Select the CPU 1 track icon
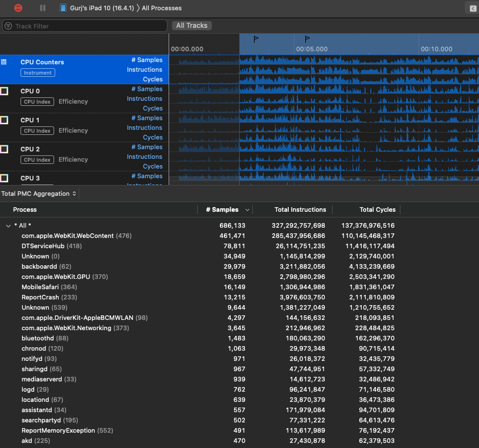479x448 pixels. tap(4, 120)
